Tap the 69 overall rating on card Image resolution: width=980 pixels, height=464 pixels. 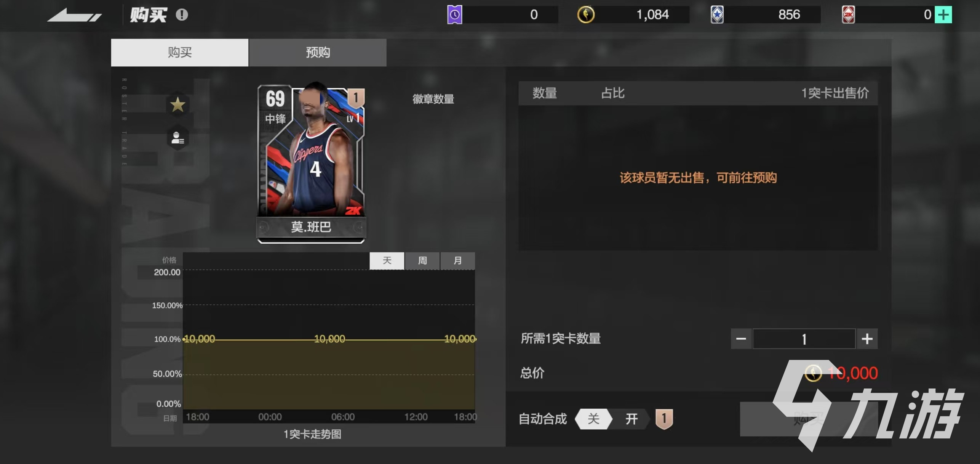coord(275,99)
